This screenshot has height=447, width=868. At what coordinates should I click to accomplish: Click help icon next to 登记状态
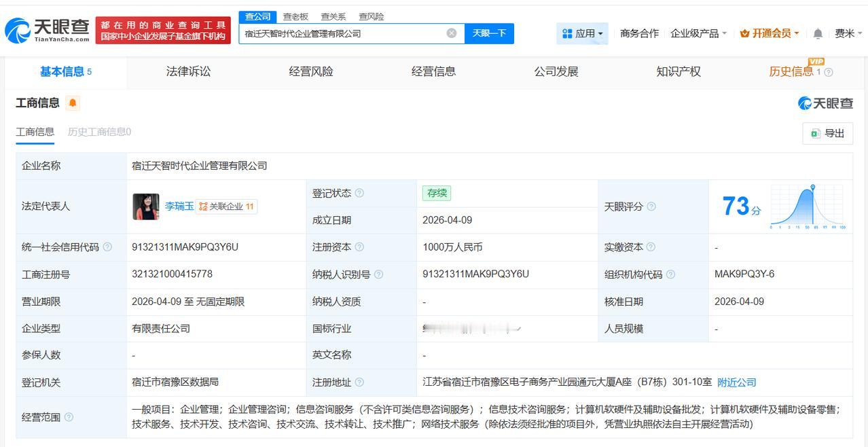coord(359,194)
